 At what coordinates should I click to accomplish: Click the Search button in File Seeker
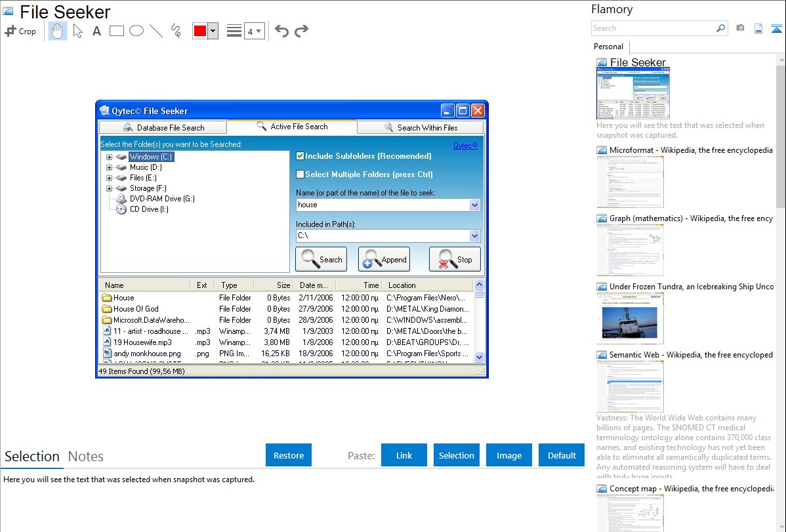click(x=321, y=259)
